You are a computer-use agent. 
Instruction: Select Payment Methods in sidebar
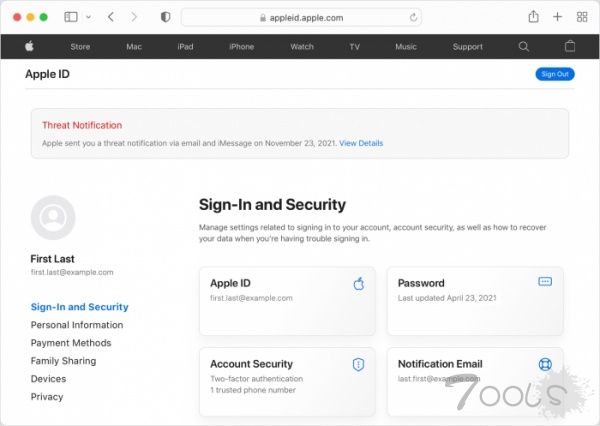(x=71, y=343)
